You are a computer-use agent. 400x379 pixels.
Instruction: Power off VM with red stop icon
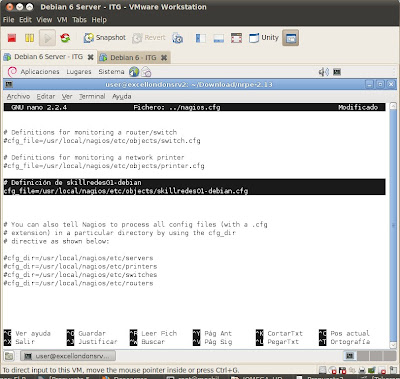[x=12, y=38]
